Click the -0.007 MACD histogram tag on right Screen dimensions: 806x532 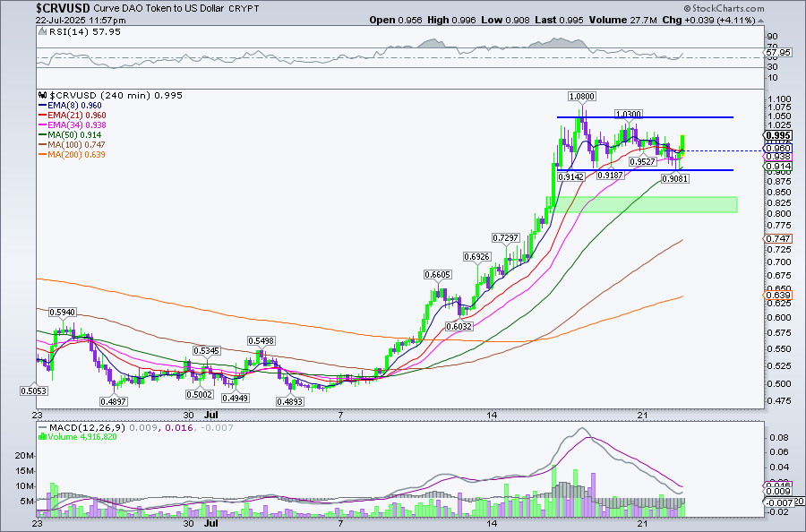click(777, 502)
